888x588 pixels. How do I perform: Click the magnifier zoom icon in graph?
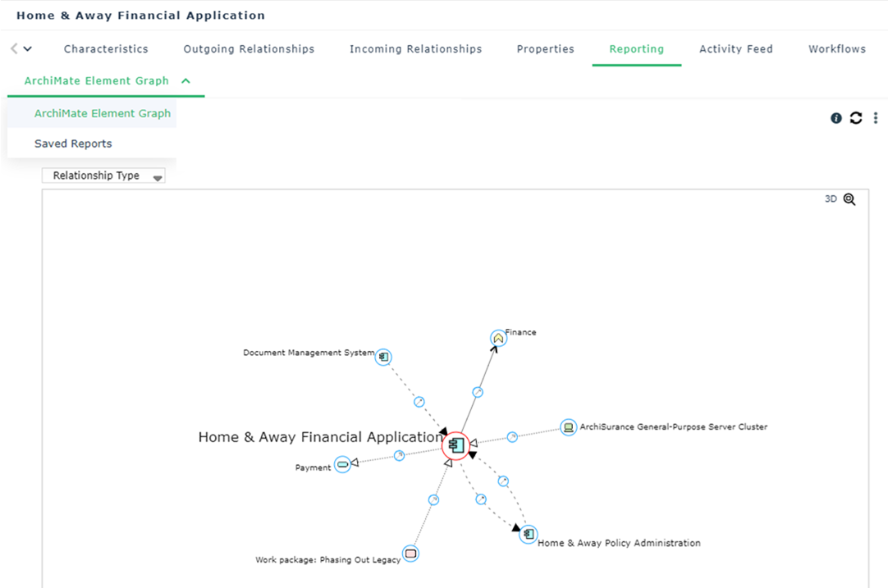coord(849,199)
